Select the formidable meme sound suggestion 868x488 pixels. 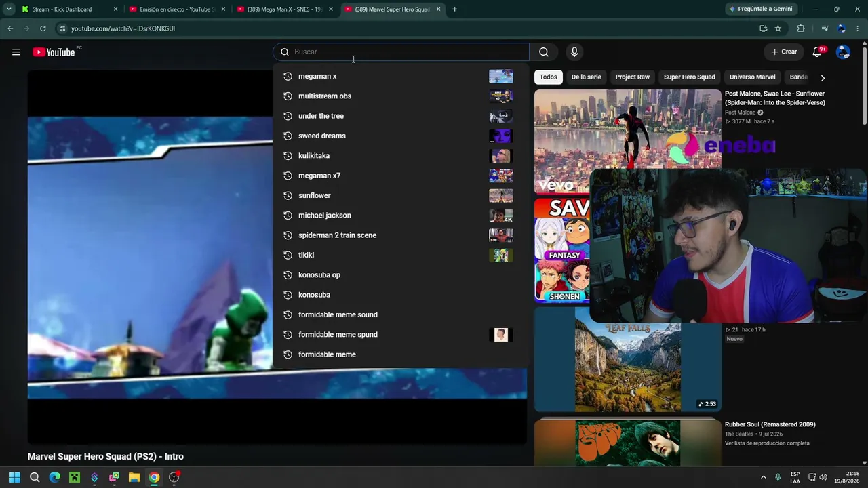click(x=400, y=315)
